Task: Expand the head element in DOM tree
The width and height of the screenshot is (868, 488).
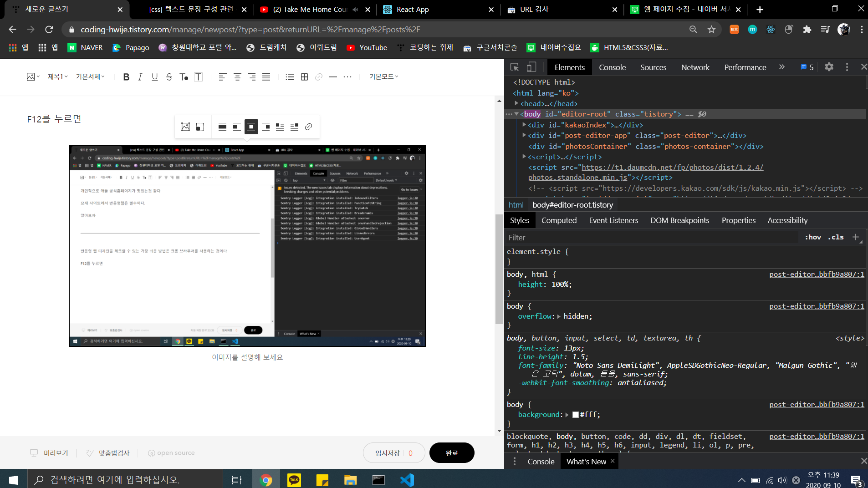Action: [516, 103]
